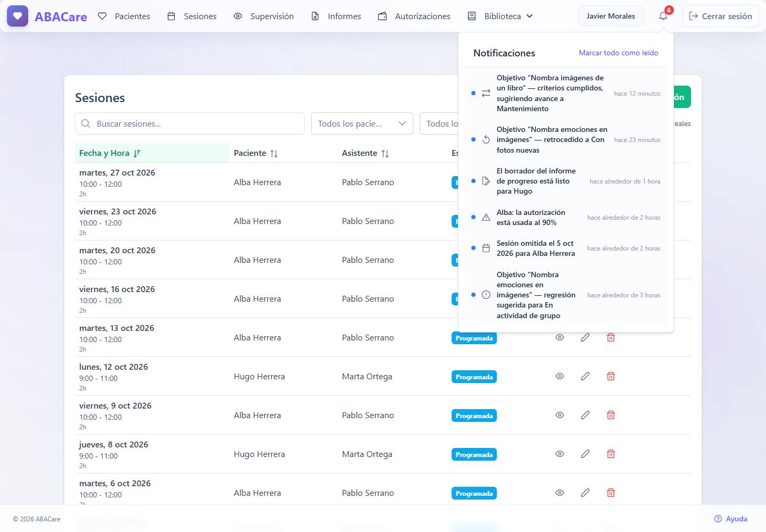Open the regresión sugerida notification
766x532 pixels.
[x=566, y=295]
